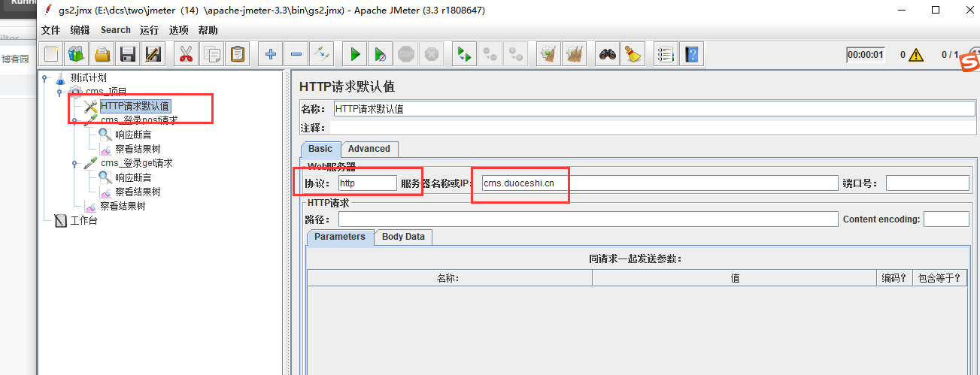The image size is (980, 375).
Task: Click the 端口号 port input field
Action: [x=927, y=183]
